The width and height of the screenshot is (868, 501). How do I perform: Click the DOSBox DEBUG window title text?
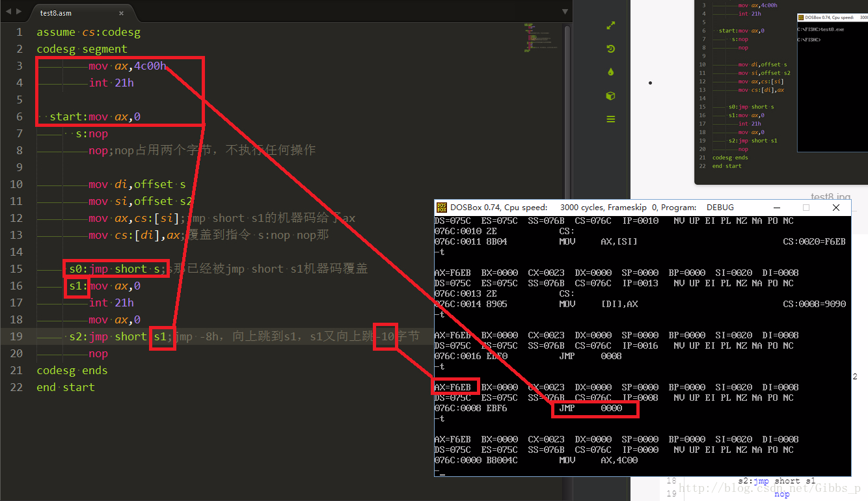[x=592, y=208]
